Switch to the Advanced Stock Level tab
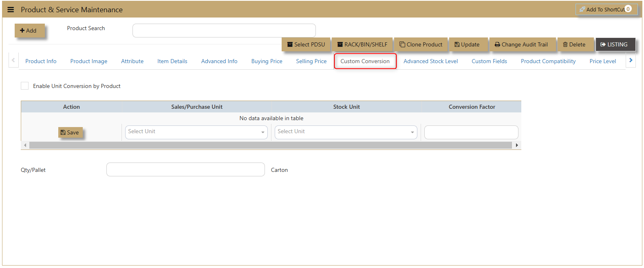Screen dimensions: 644x268 430,61
